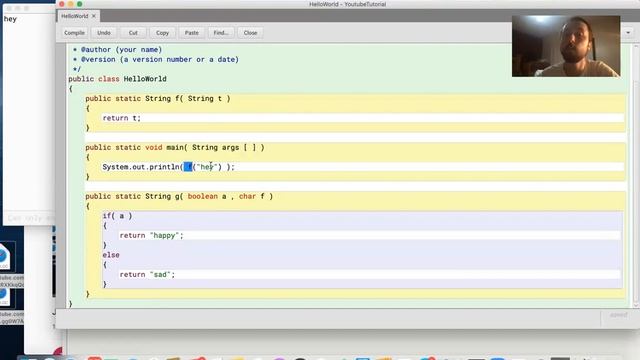
Task: Click the 'return t;' line
Action: coord(122,118)
